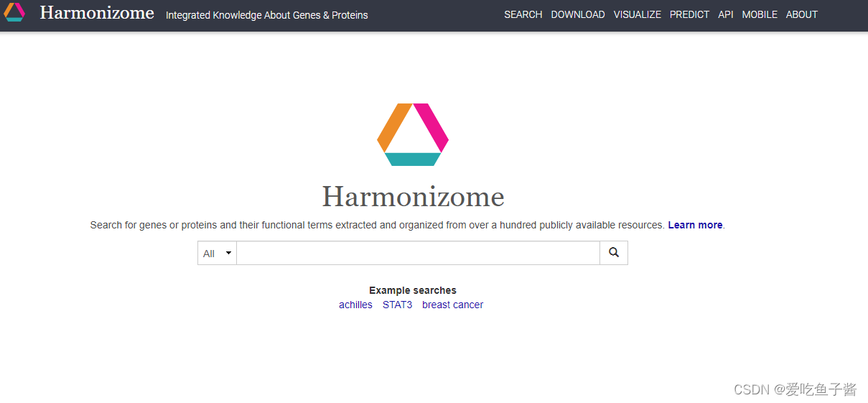This screenshot has height=403, width=868.
Task: Open the MOBILE menu item
Action: (x=760, y=14)
